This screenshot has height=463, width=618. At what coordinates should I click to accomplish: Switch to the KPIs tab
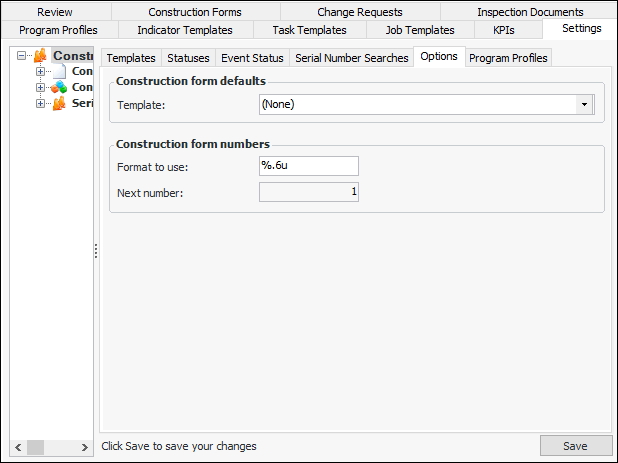click(x=504, y=30)
